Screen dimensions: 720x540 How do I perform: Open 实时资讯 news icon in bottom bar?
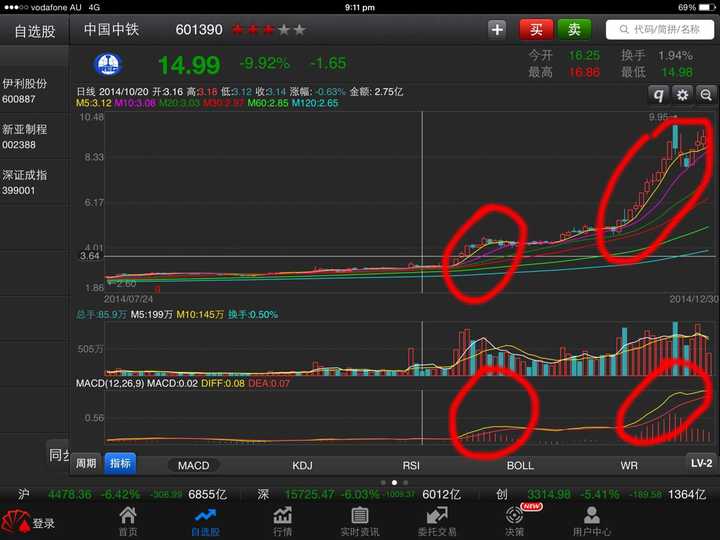pyautogui.click(x=360, y=522)
